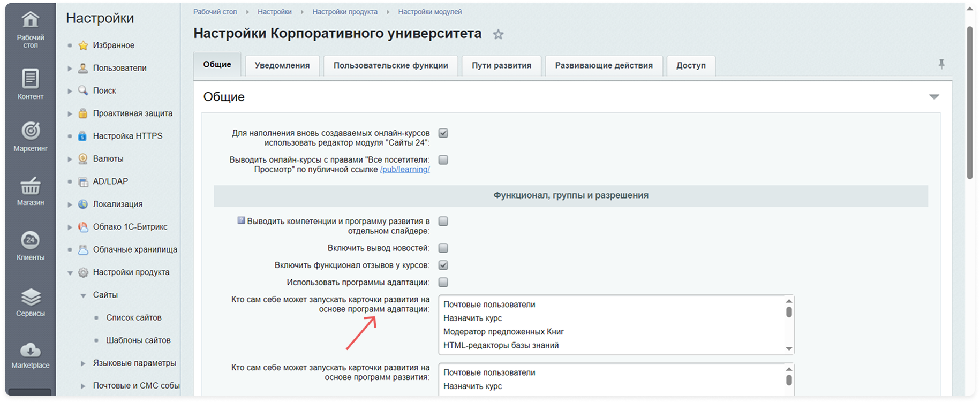The image size is (980, 403).
Task: Open the Магазин sidebar section
Action: (30, 191)
